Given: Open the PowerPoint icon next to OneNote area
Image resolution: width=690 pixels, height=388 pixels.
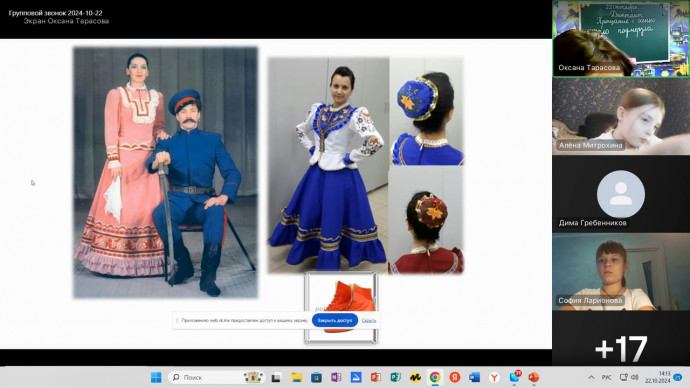Looking at the screenshot, I should tap(375, 377).
